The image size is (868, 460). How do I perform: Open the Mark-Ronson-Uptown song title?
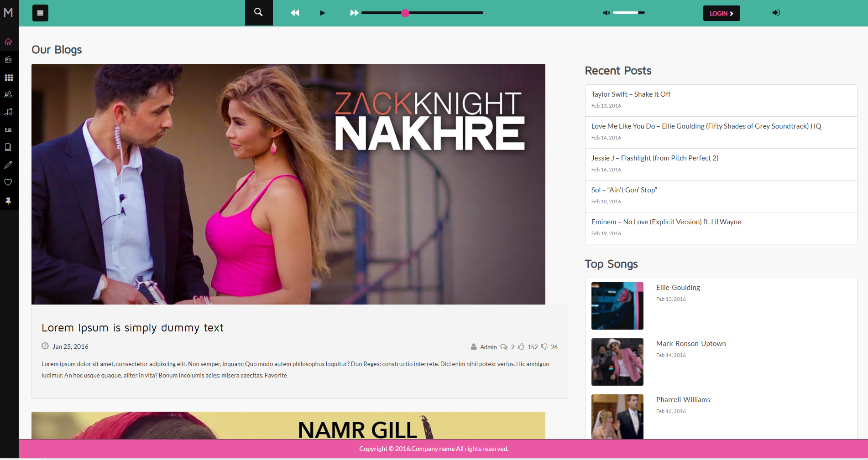click(691, 344)
